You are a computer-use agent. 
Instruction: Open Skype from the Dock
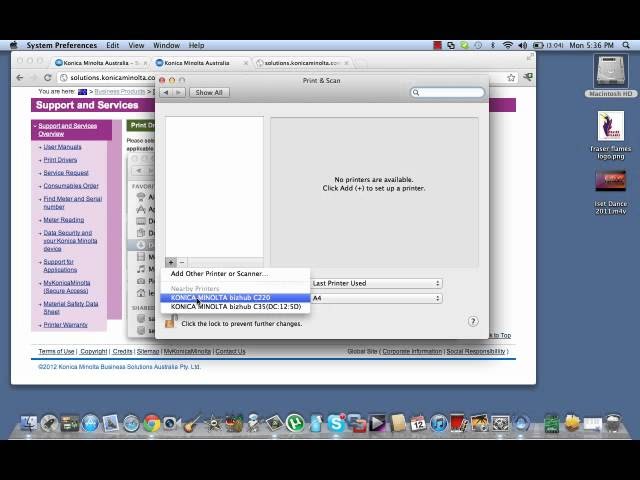click(336, 423)
